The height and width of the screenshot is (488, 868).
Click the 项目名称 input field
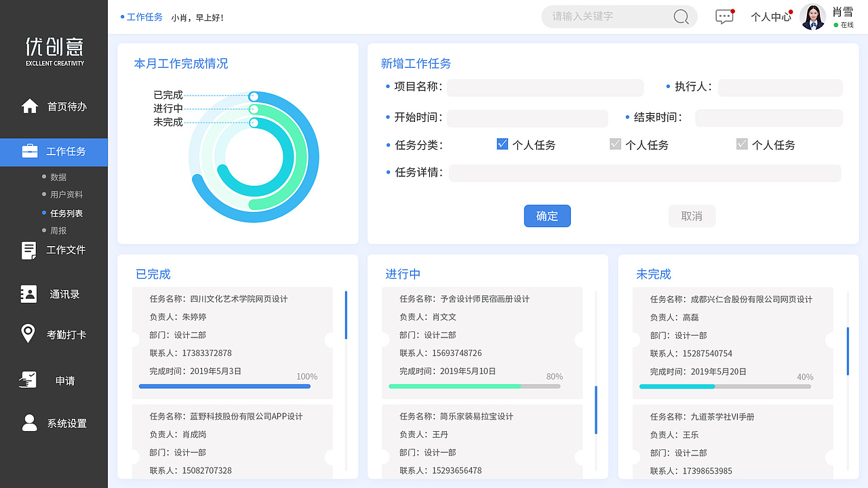point(545,87)
